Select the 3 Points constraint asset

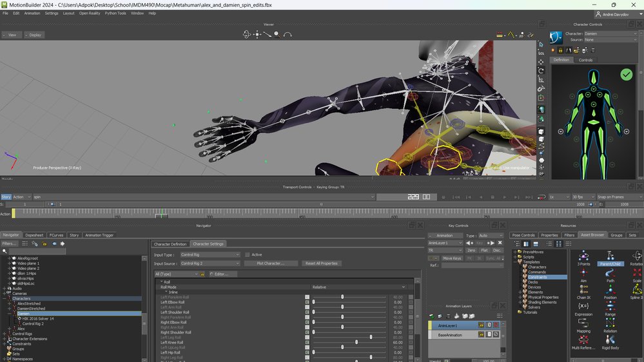(583, 258)
